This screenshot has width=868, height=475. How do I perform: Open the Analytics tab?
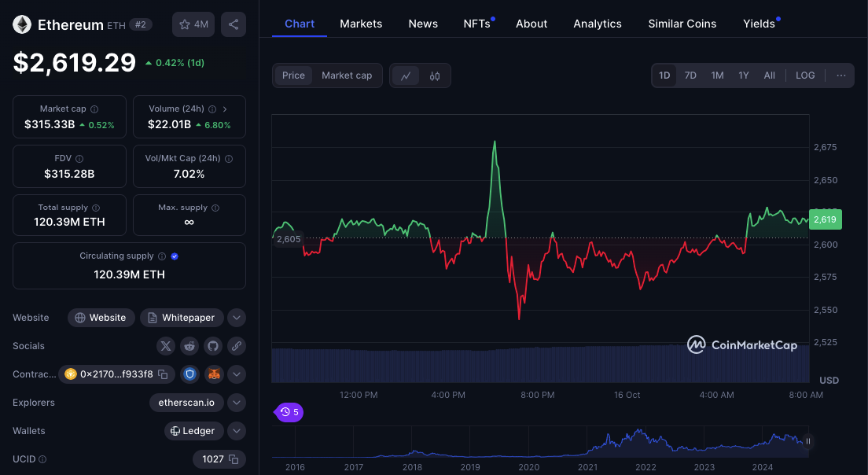(598, 24)
